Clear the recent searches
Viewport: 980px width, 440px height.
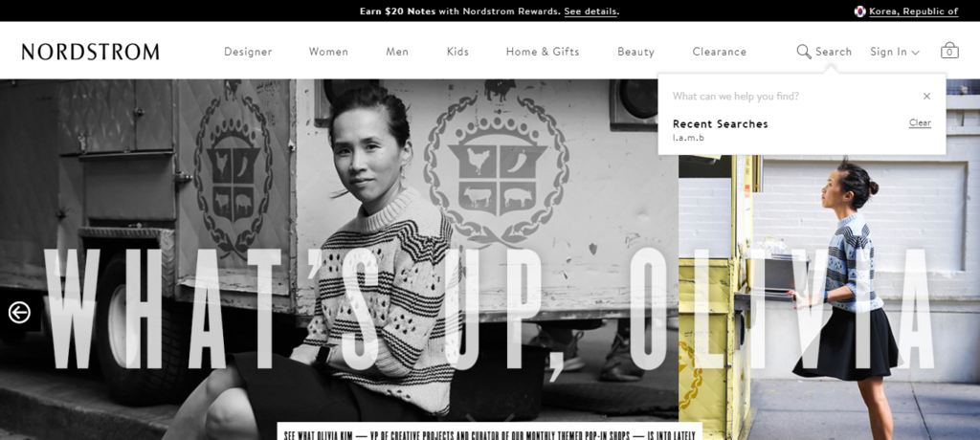pos(920,122)
